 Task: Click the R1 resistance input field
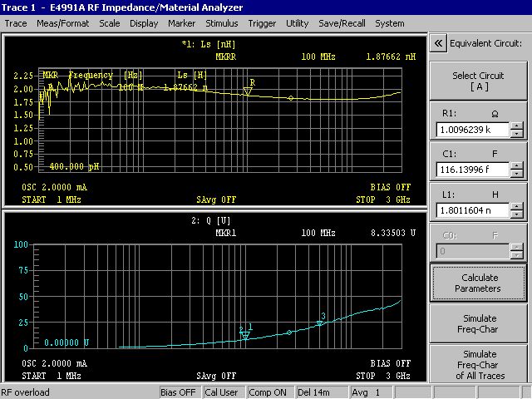(x=471, y=131)
